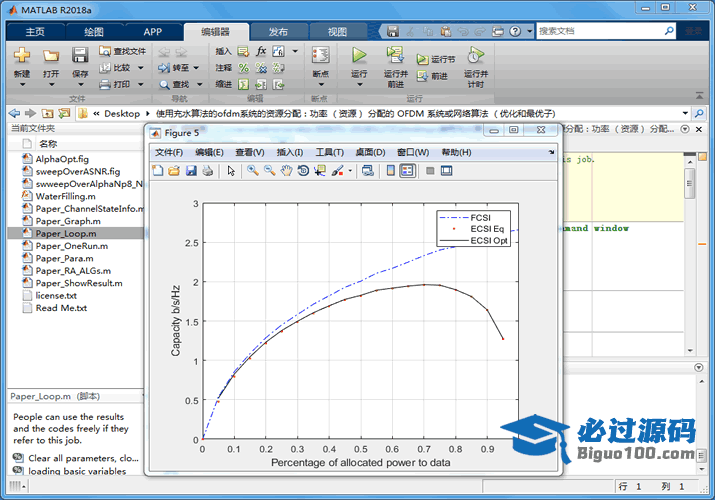The width and height of the screenshot is (715, 500).
Task: Expand the New (新建) dropdown arrow
Action: (22, 85)
